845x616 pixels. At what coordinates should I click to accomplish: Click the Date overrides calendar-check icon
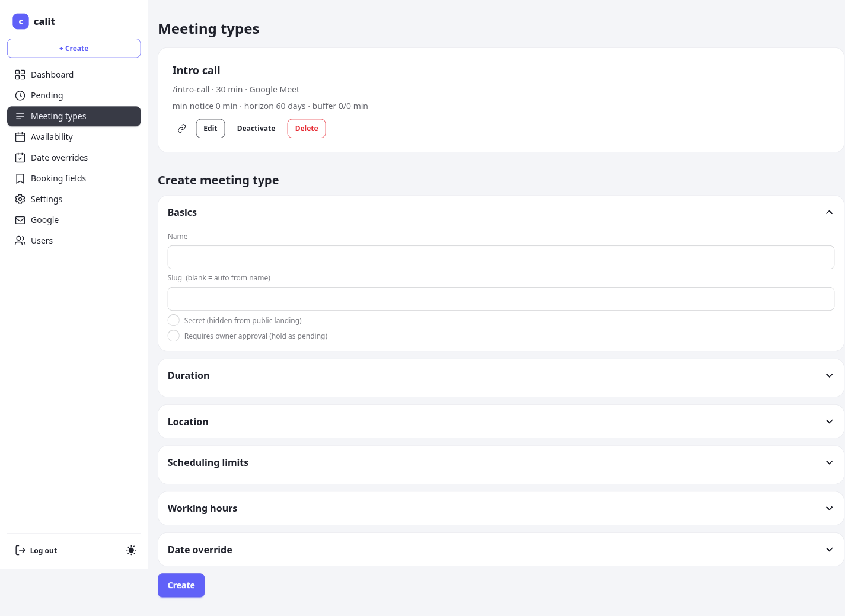pos(20,158)
